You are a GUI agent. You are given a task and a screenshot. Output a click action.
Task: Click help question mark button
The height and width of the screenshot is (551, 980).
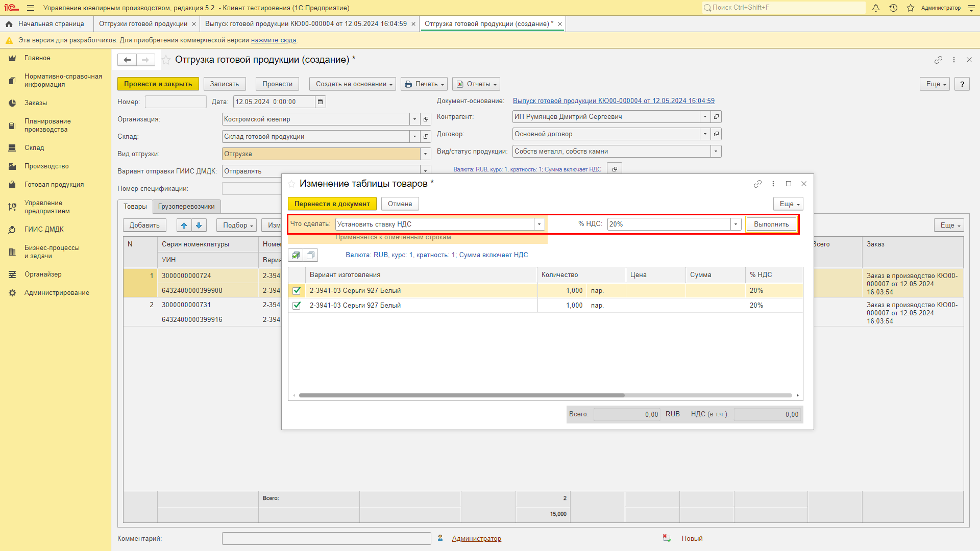coord(962,84)
